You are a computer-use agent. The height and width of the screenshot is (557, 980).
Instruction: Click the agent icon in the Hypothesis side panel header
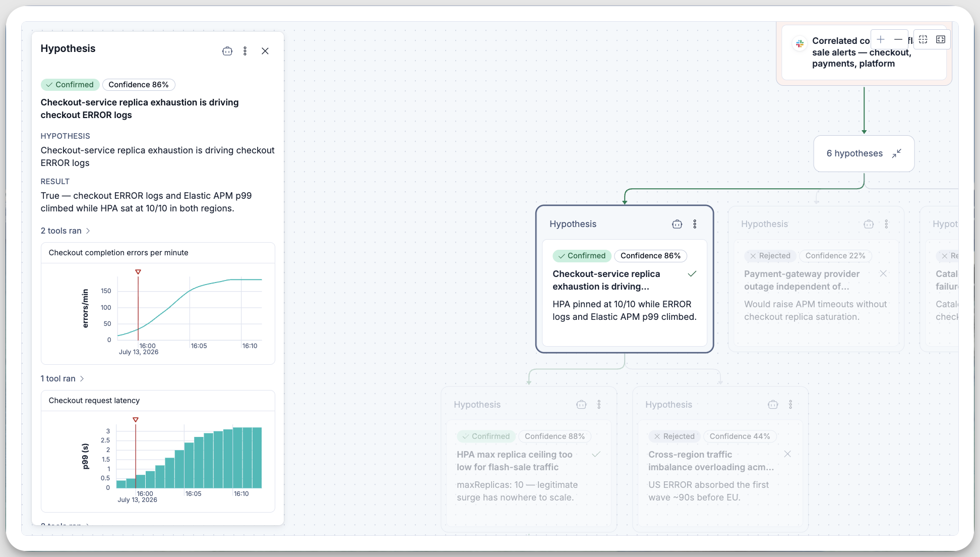[227, 51]
